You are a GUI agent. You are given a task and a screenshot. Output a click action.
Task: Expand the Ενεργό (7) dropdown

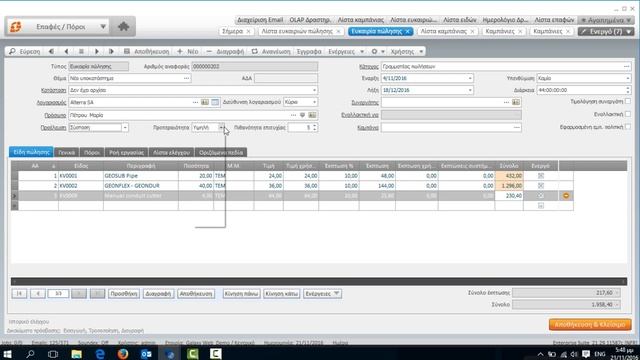[x=629, y=31]
